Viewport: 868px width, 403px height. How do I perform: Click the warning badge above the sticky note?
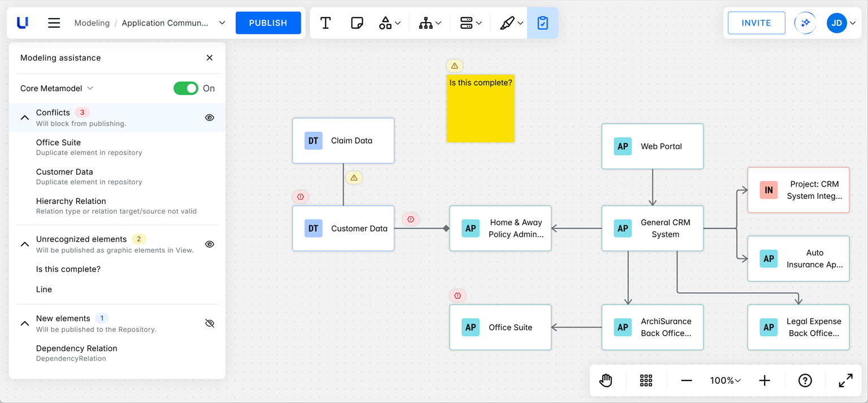point(454,66)
